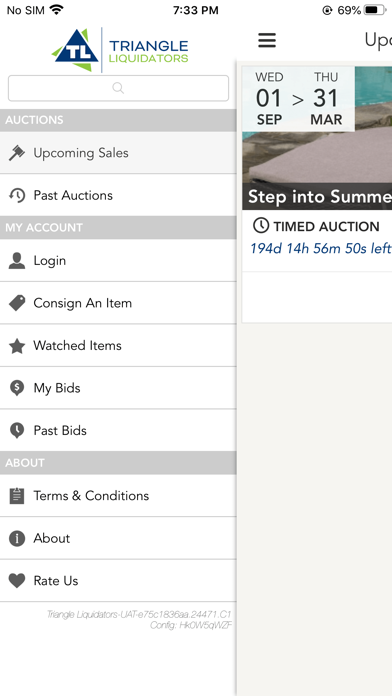Click the dollar pin icon for My Bids
Image resolution: width=392 pixels, height=696 pixels.
coord(17,388)
